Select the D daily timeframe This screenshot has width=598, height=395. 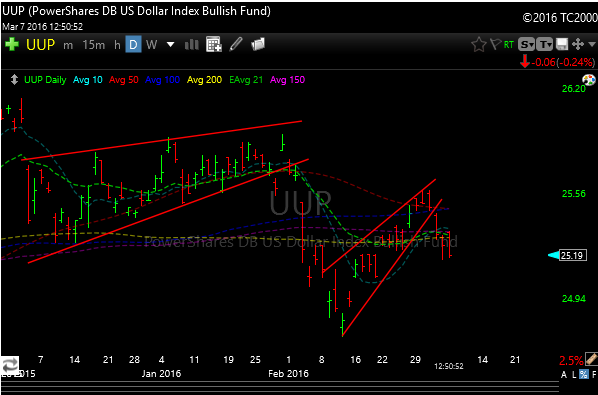pos(133,45)
